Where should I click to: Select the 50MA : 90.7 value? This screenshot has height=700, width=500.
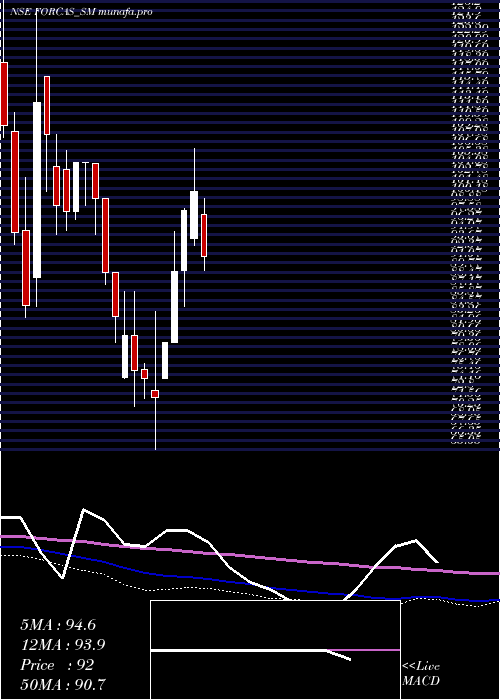(x=63, y=684)
